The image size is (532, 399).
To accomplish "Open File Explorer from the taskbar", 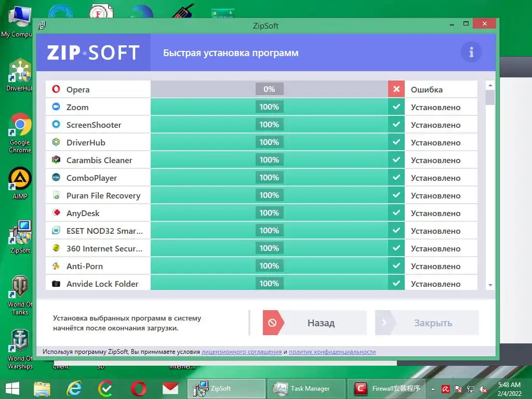I will point(42,389).
